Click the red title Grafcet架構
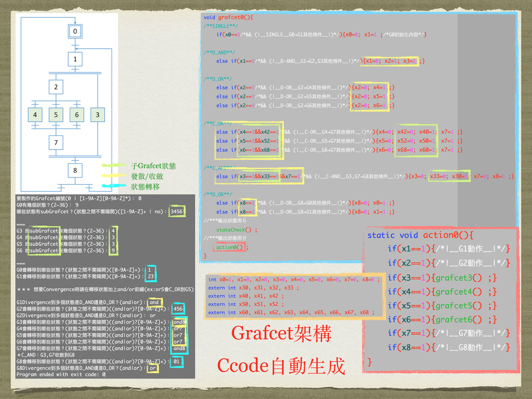 click(x=281, y=333)
